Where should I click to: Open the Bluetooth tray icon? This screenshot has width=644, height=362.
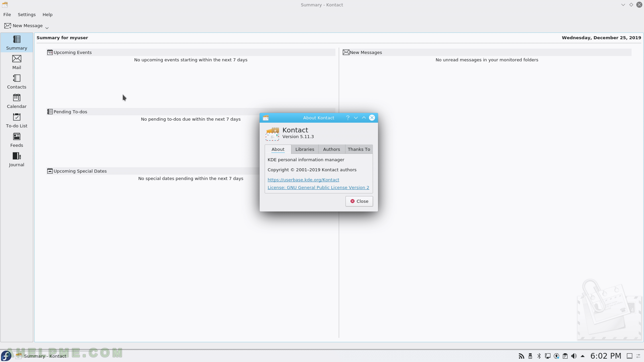(x=539, y=356)
